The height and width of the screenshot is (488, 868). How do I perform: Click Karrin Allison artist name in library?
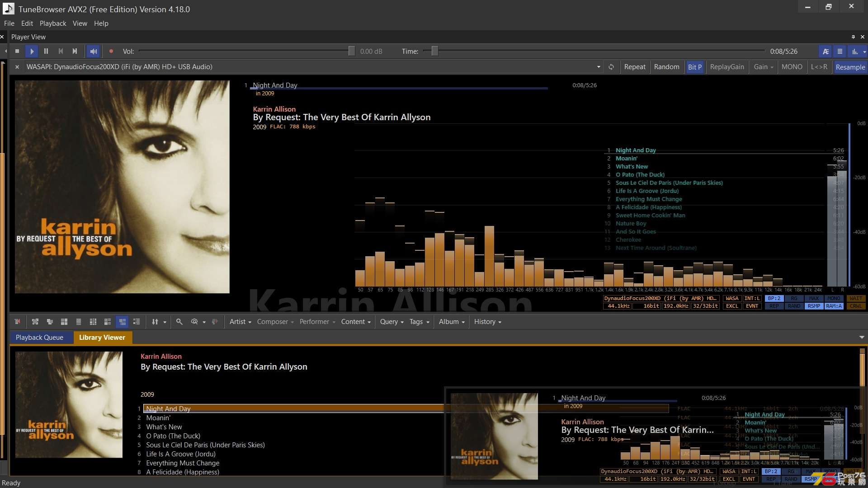pos(161,357)
